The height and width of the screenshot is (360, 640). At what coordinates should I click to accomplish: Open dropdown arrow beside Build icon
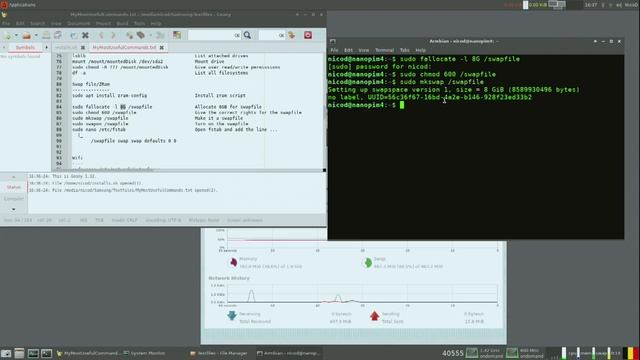150,36
